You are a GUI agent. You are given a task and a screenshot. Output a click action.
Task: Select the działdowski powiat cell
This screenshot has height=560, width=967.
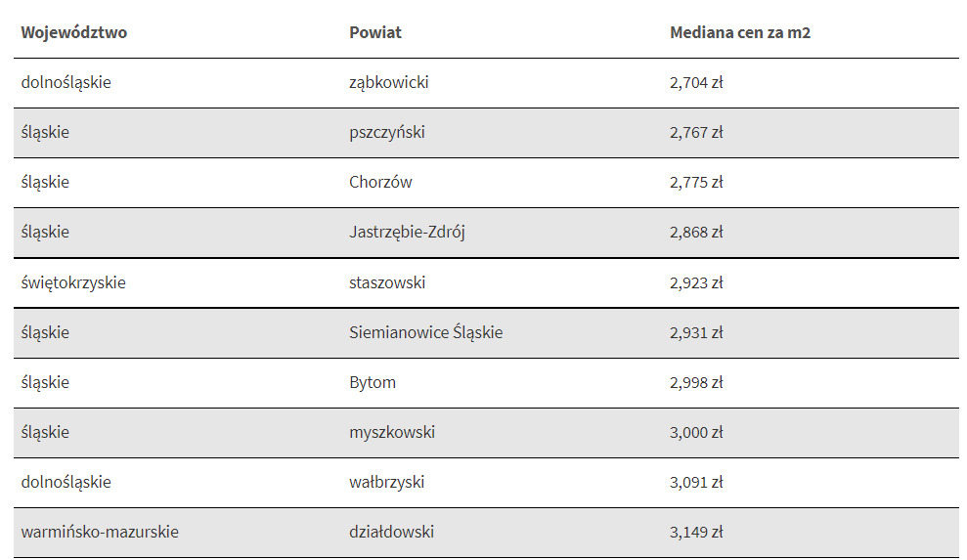pos(391,532)
